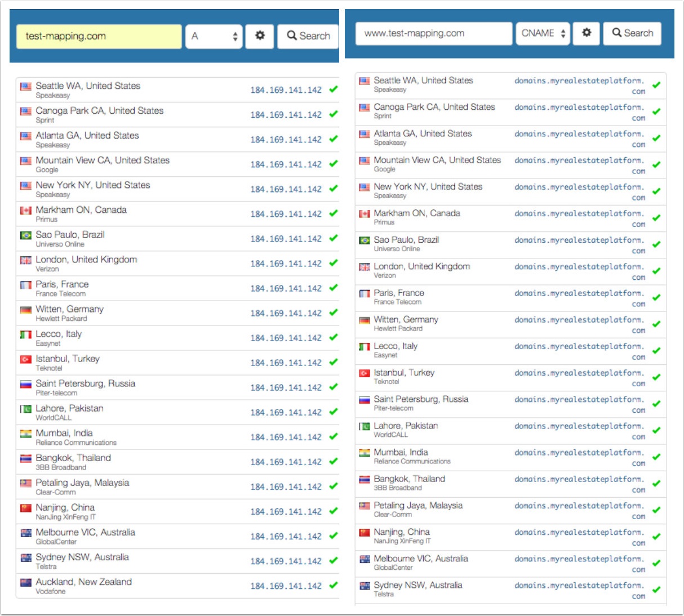Click Canada flag for Markham ON in left panel
The image size is (684, 616).
pos(26,211)
